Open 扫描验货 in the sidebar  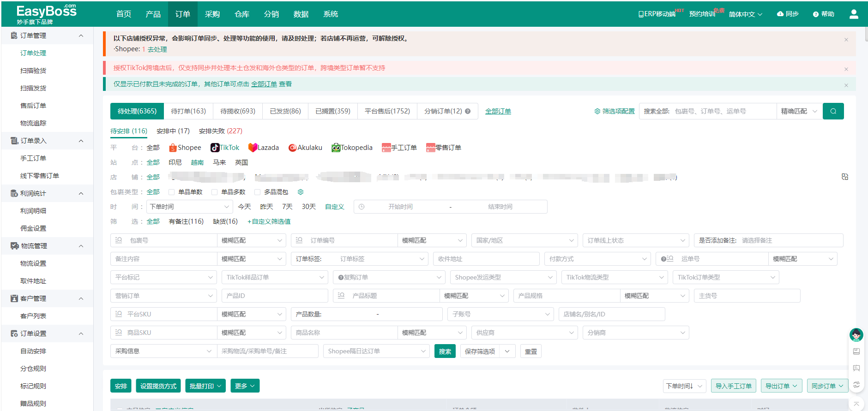33,71
